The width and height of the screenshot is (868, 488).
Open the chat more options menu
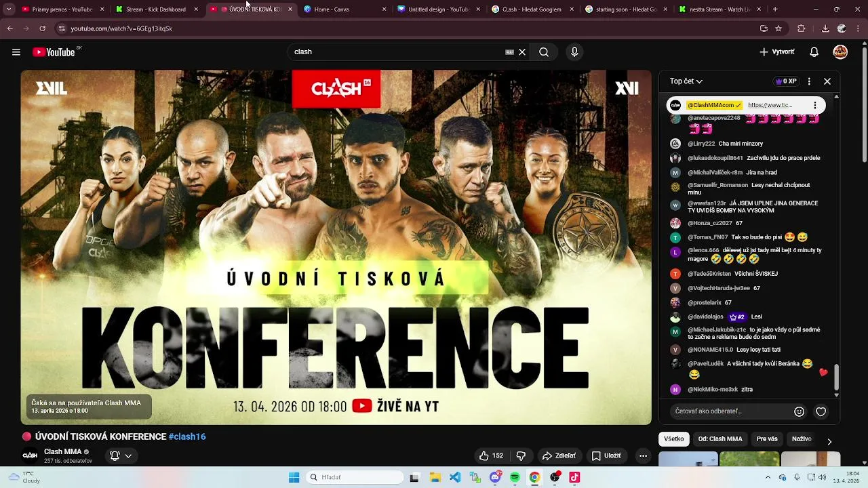809,81
